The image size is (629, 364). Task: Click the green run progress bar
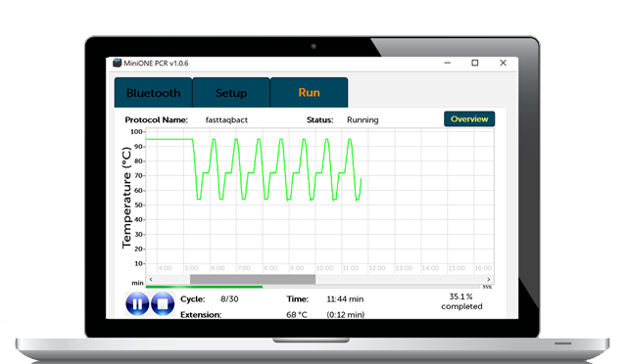pyautogui.click(x=204, y=287)
